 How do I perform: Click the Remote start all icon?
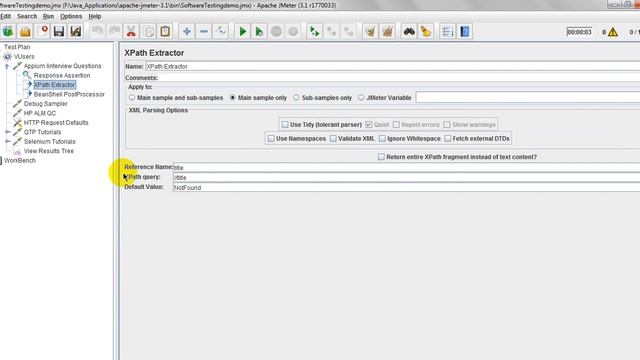point(314,31)
